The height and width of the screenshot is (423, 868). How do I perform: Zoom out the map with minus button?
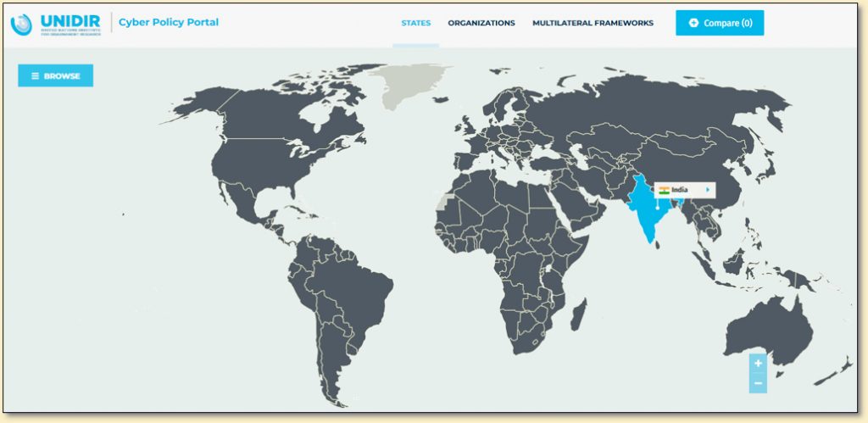point(758,383)
